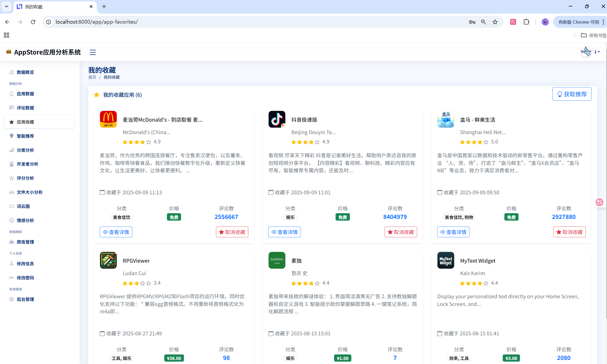Open 应用数据 in the sidebar

(39, 94)
